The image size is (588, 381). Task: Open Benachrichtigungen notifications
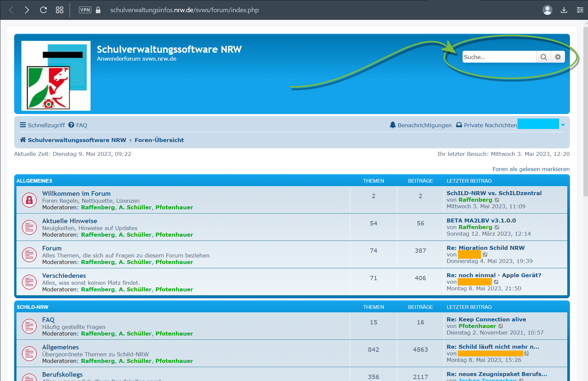pyautogui.click(x=420, y=125)
